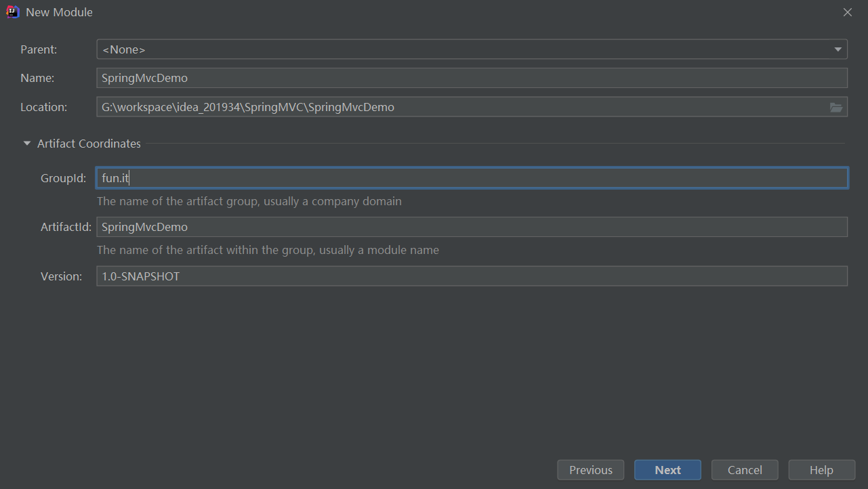Click into the Location path text field

461,107
